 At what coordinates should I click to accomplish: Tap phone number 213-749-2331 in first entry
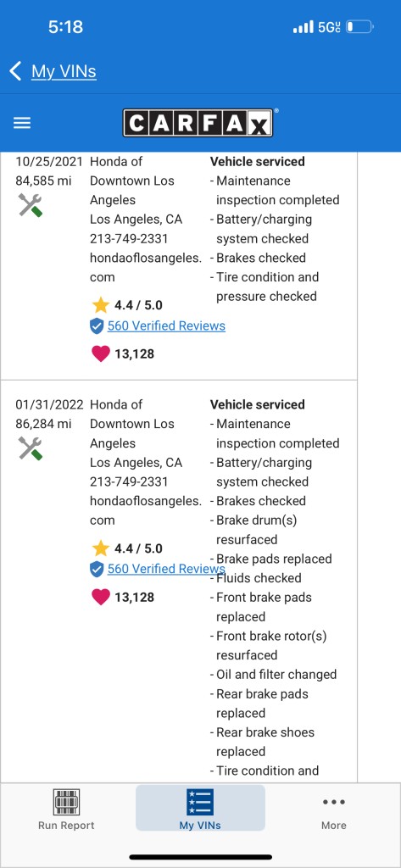point(129,238)
